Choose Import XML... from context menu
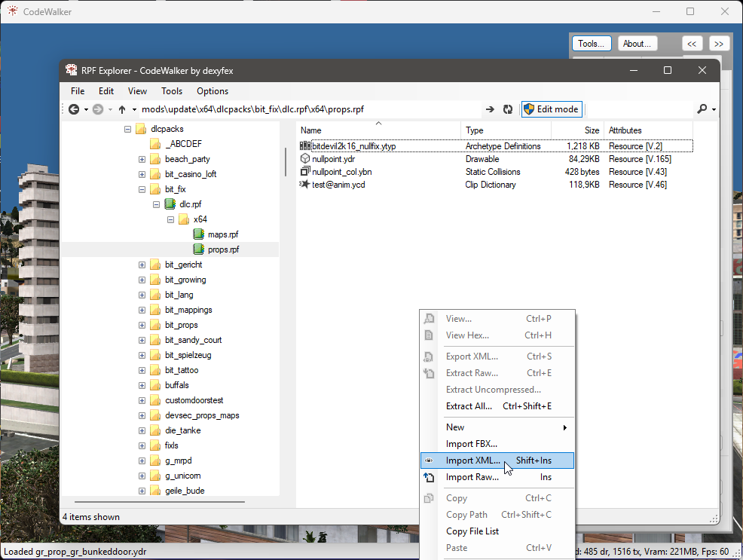 (x=472, y=461)
